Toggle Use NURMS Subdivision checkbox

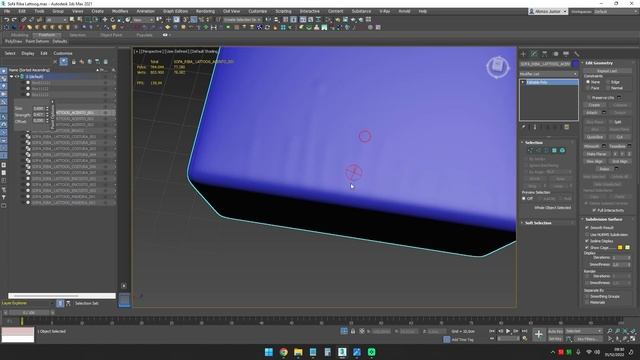(x=587, y=235)
